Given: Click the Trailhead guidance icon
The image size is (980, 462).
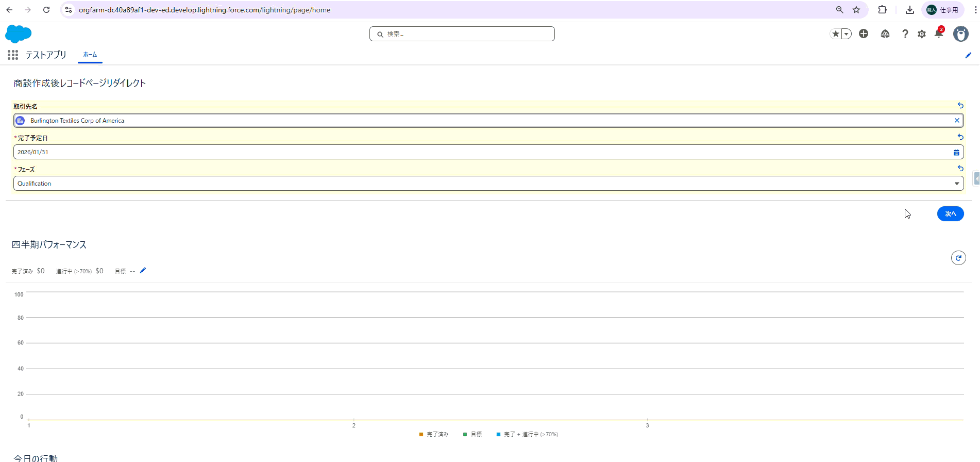Looking at the screenshot, I should [x=885, y=34].
